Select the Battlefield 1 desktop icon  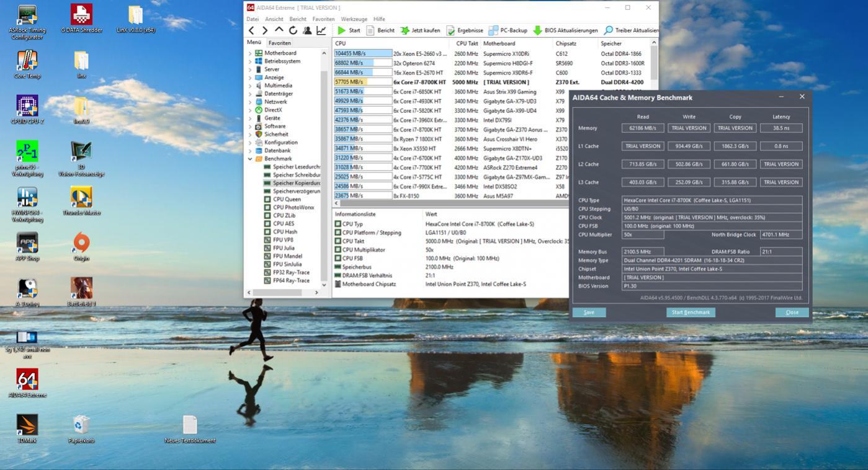tap(81, 293)
